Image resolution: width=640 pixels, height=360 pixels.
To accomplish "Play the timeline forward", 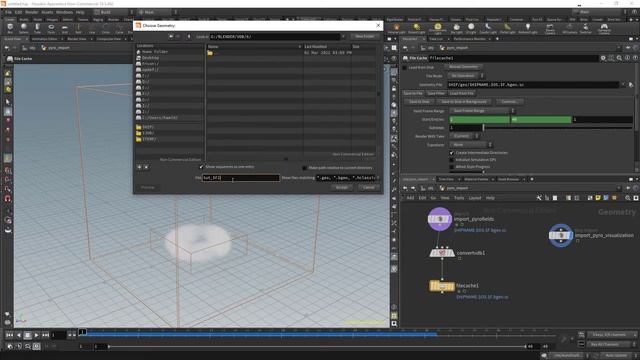I will point(36,335).
